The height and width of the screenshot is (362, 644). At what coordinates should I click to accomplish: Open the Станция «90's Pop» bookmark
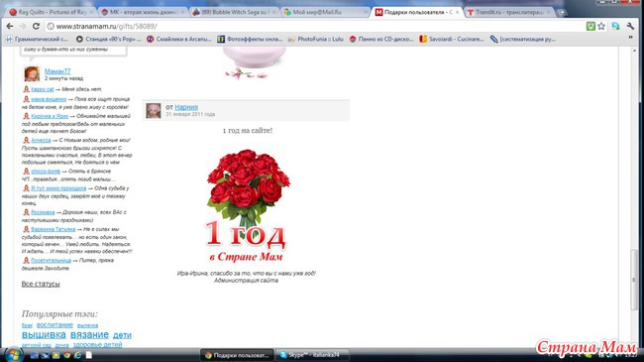(108, 39)
